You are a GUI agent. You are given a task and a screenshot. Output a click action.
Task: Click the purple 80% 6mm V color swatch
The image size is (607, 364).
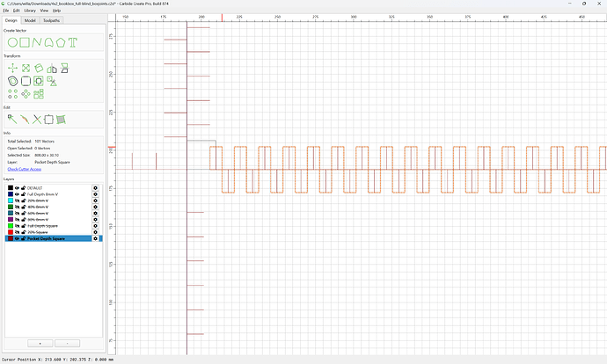[x=11, y=220]
